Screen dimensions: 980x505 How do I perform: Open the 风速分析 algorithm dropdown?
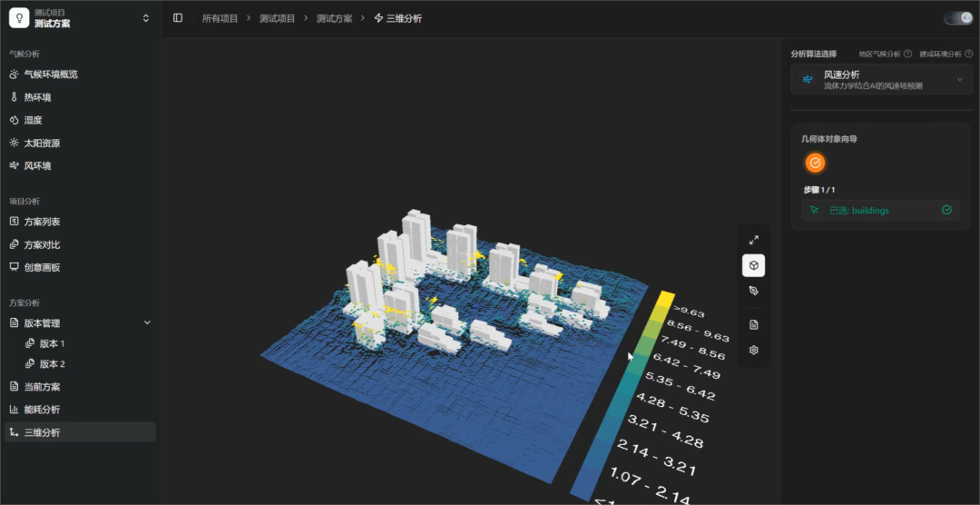point(882,79)
